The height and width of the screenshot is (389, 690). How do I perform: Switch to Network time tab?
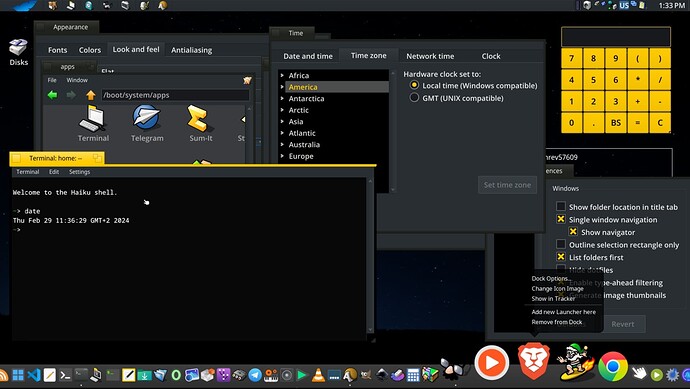coord(430,56)
